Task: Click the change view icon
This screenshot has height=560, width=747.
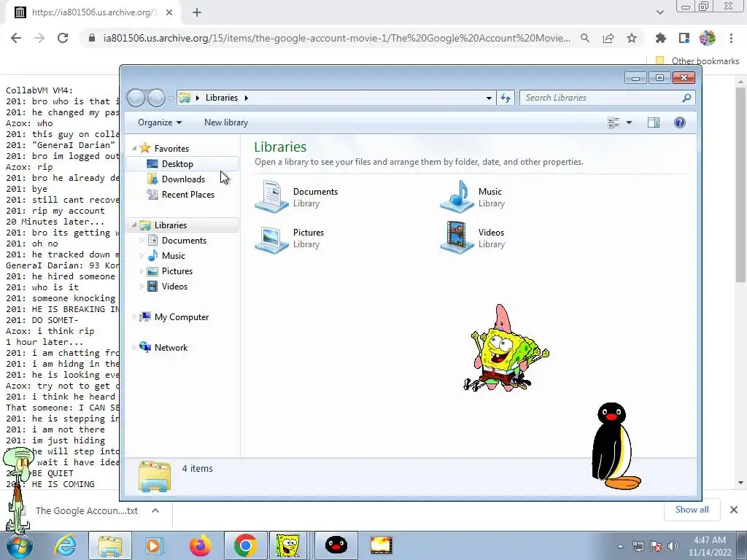Action: click(614, 122)
